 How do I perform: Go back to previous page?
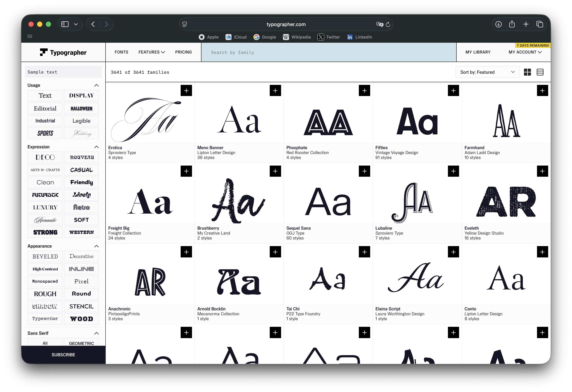coord(93,24)
